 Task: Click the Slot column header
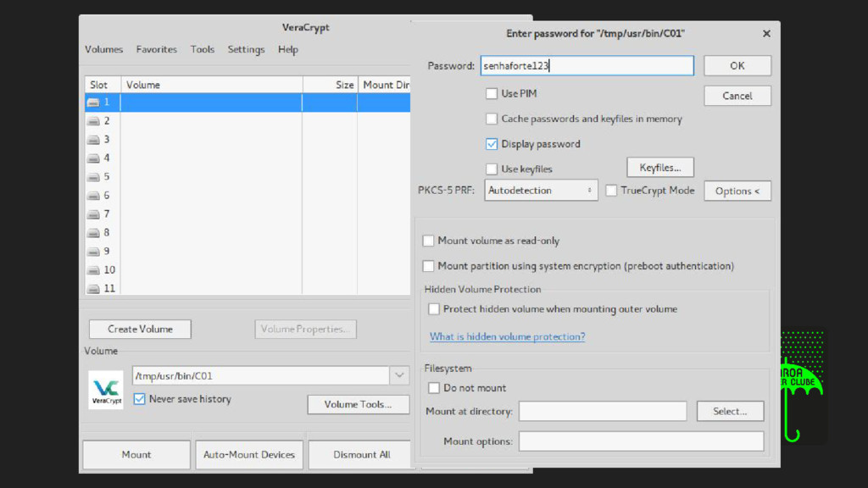pyautogui.click(x=103, y=85)
